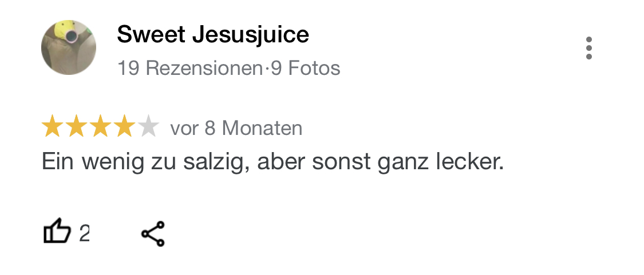Click the Sweet Jesusjuice profile avatar
644x275 pixels.
[x=68, y=47]
